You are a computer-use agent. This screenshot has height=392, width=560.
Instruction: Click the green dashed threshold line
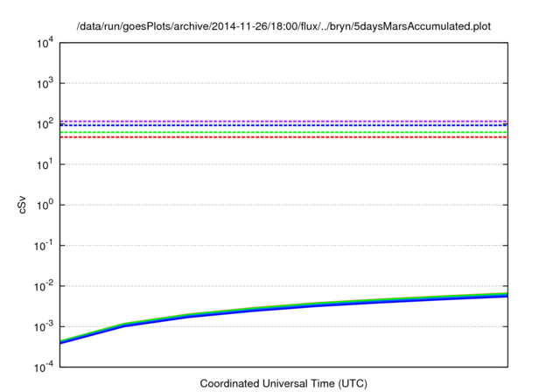(x=283, y=132)
